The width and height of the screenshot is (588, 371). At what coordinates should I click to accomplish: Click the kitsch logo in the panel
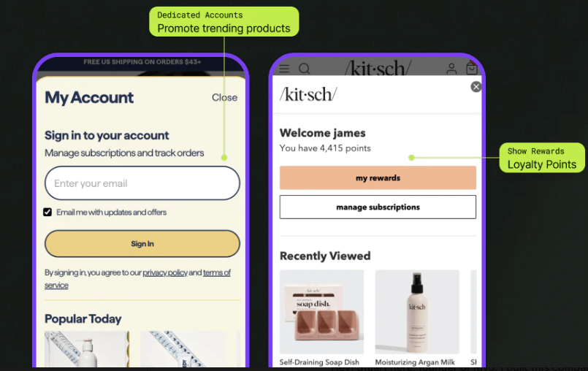point(308,94)
